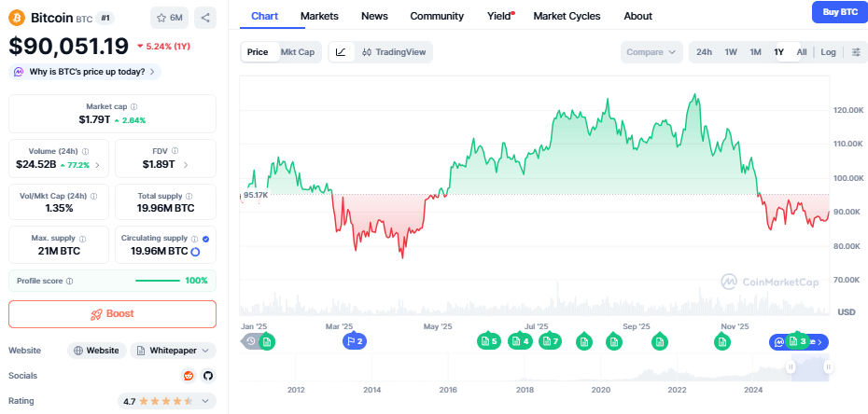868x414 pixels.
Task: Select the 24h time range
Action: click(x=704, y=52)
